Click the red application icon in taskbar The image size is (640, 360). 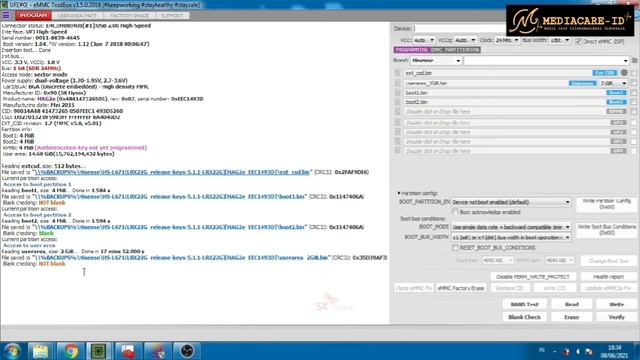click(128, 351)
